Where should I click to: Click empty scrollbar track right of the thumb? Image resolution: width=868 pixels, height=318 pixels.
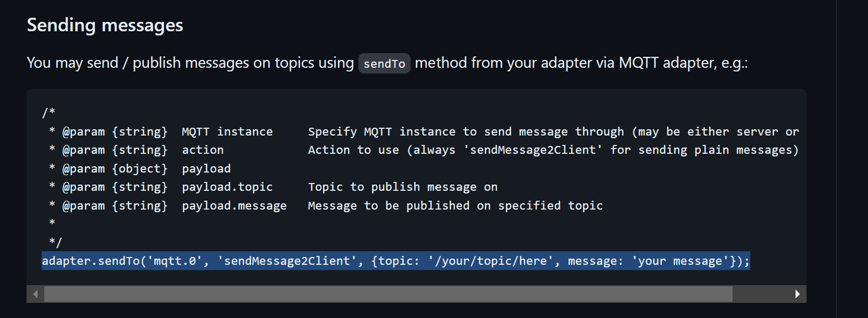click(x=761, y=294)
